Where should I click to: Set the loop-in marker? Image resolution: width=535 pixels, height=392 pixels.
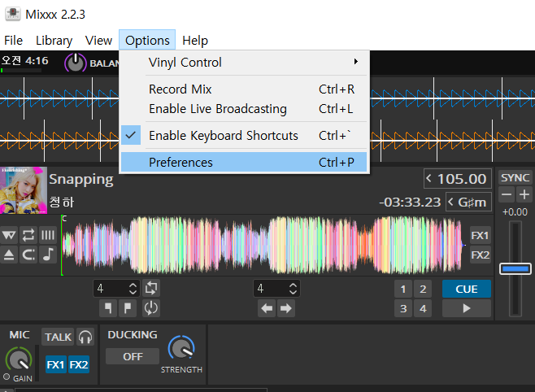108,308
